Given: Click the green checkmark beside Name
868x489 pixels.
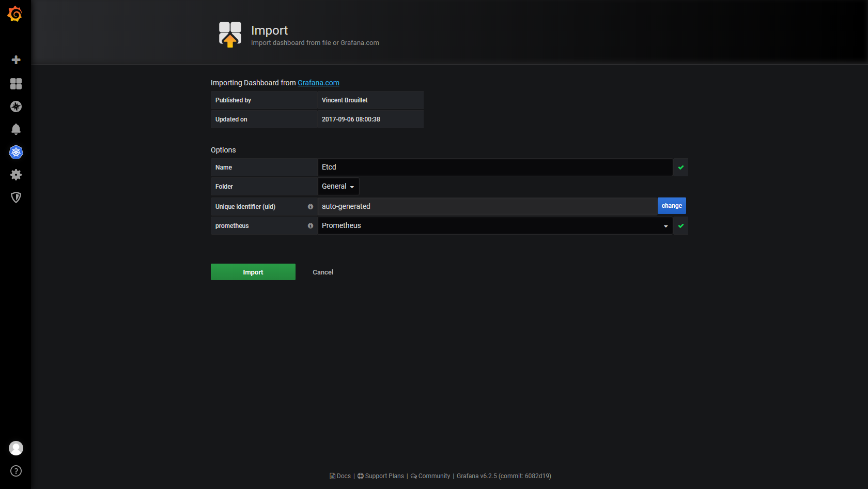Looking at the screenshot, I should [681, 167].
